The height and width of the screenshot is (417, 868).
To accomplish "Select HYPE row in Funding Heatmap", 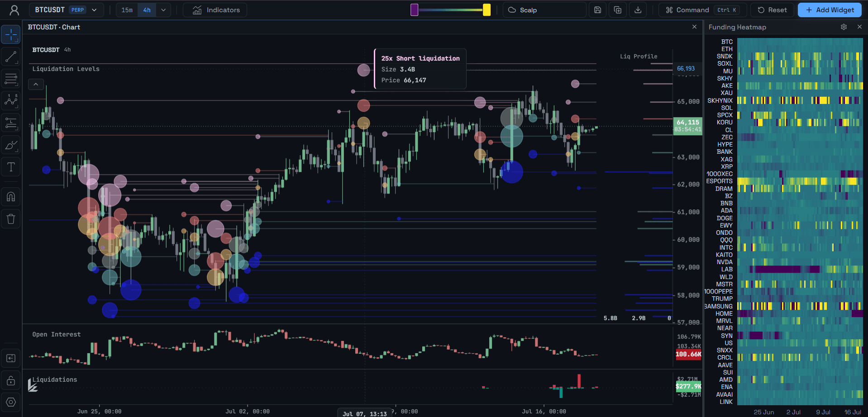I will pyautogui.click(x=725, y=144).
